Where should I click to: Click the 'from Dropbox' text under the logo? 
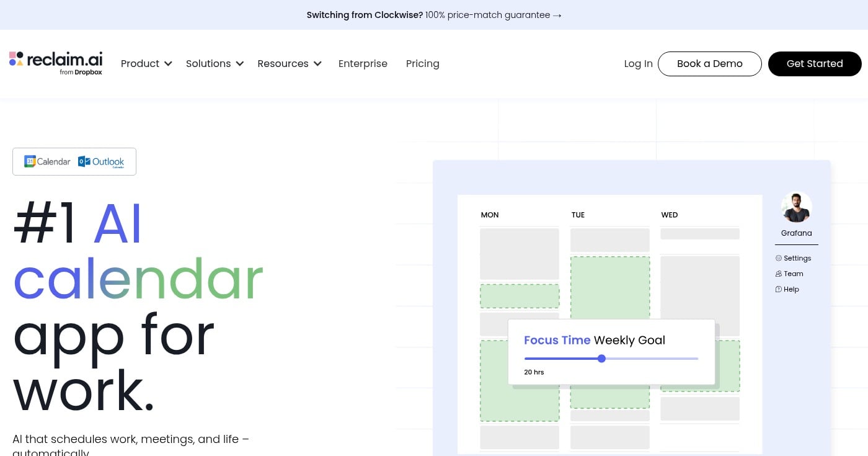(81, 72)
